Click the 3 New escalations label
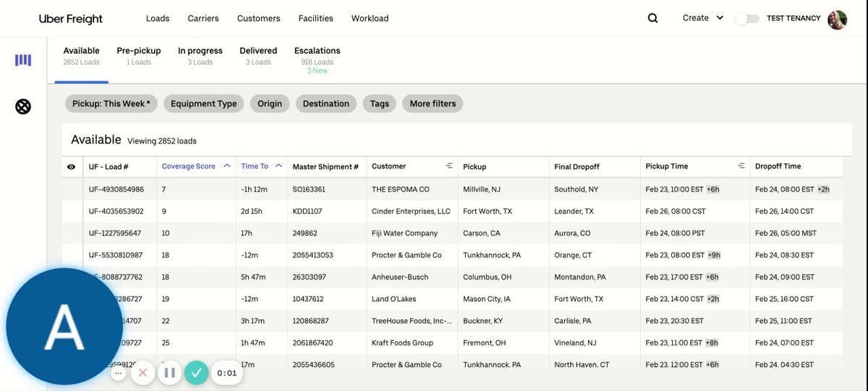868x391 pixels. 317,71
